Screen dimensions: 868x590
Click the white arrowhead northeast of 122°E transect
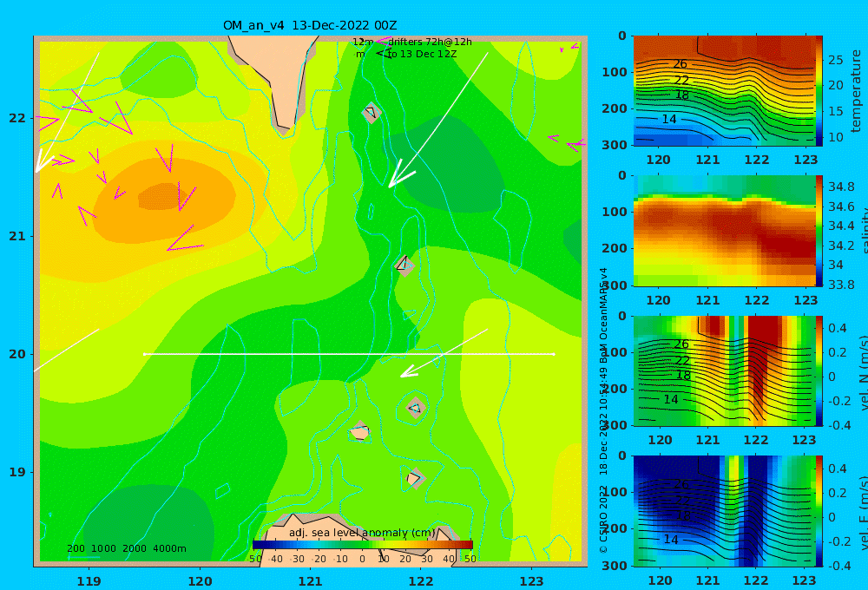[x=409, y=372]
